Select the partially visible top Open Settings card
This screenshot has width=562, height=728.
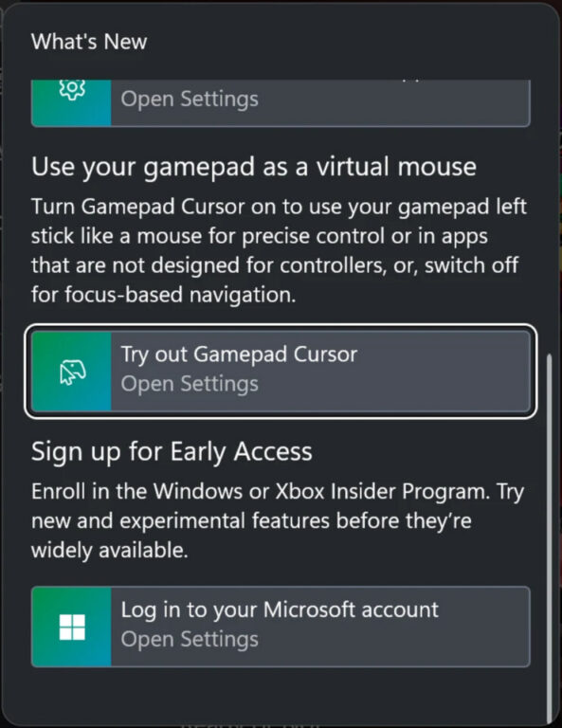coord(281,103)
